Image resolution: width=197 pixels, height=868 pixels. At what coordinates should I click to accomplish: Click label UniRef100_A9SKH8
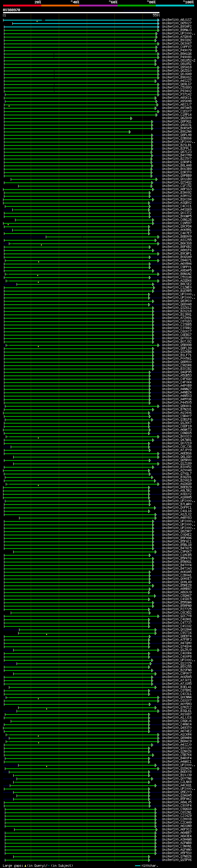pyautogui.click(x=177, y=101)
